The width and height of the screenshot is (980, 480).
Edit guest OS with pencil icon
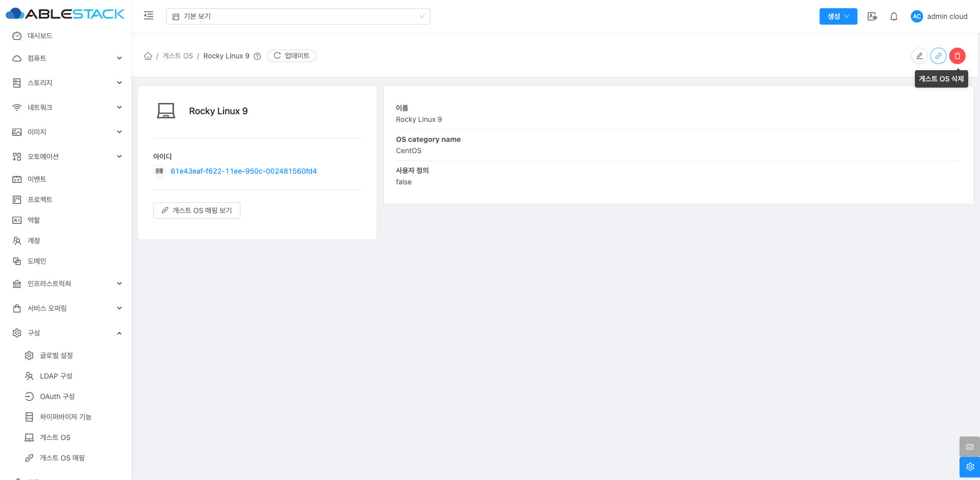pyautogui.click(x=920, y=56)
